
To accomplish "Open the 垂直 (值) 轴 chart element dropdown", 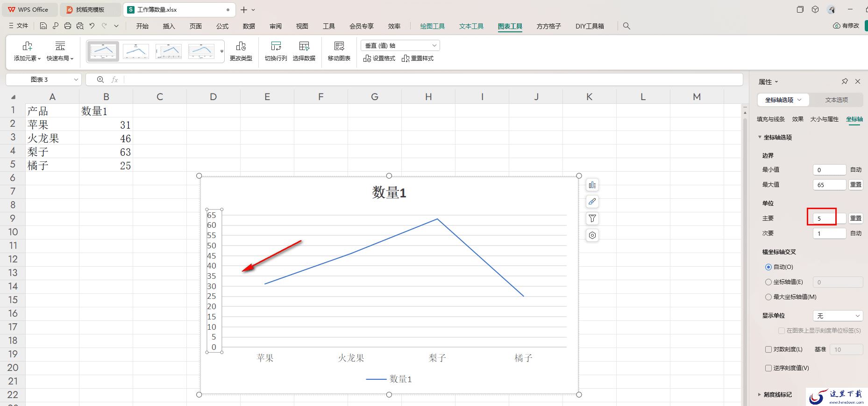I will (400, 45).
